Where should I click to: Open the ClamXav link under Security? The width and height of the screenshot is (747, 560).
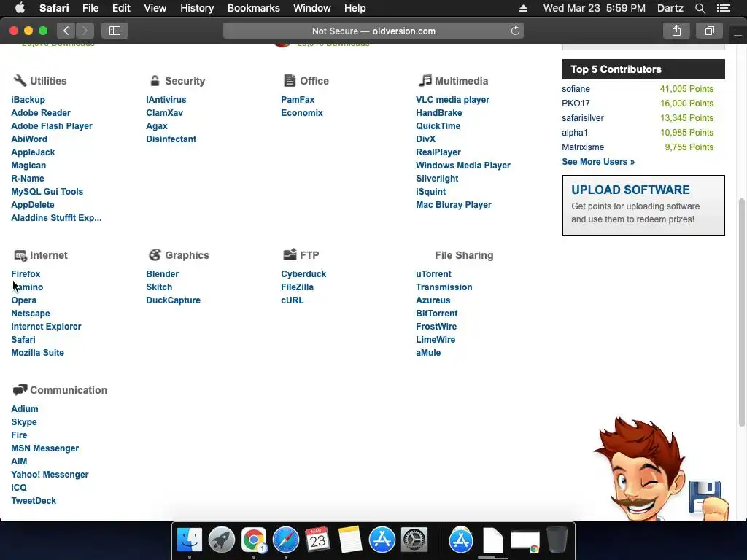coord(164,113)
